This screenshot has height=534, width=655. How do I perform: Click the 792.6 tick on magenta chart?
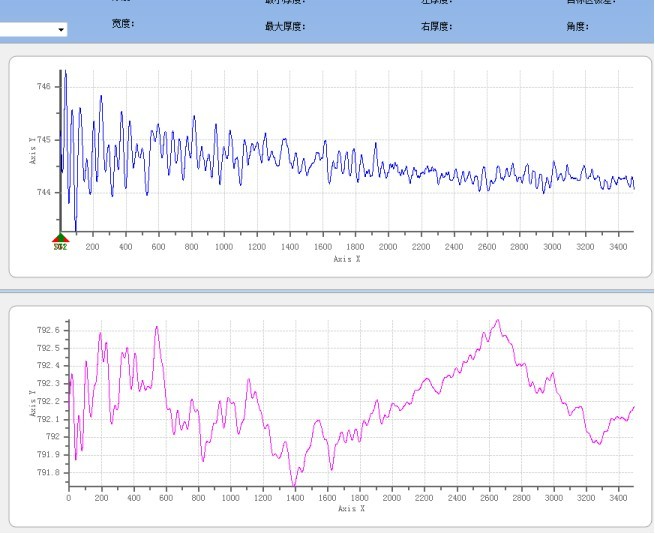48,330
